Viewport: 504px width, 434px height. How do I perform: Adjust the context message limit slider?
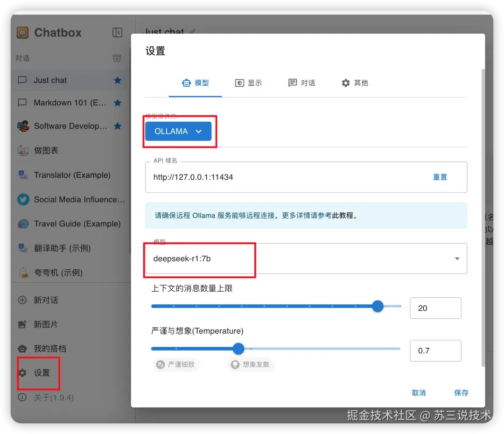[378, 306]
